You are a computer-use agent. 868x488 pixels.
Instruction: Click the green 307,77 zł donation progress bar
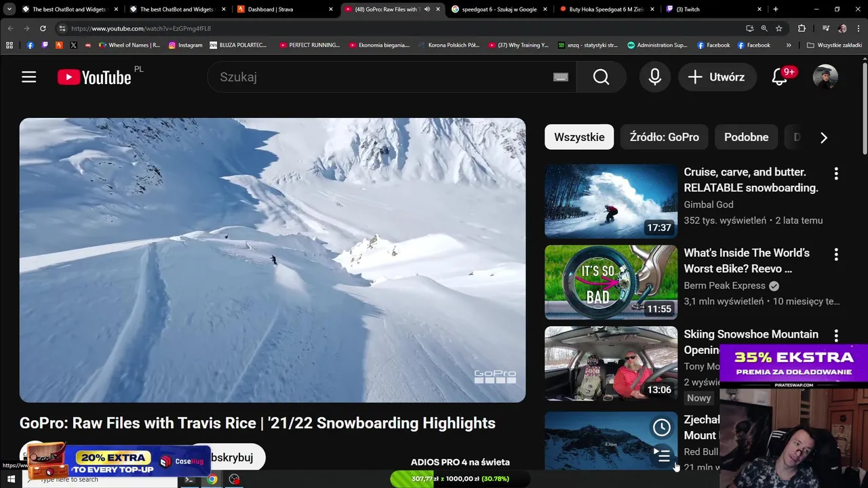[460, 479]
